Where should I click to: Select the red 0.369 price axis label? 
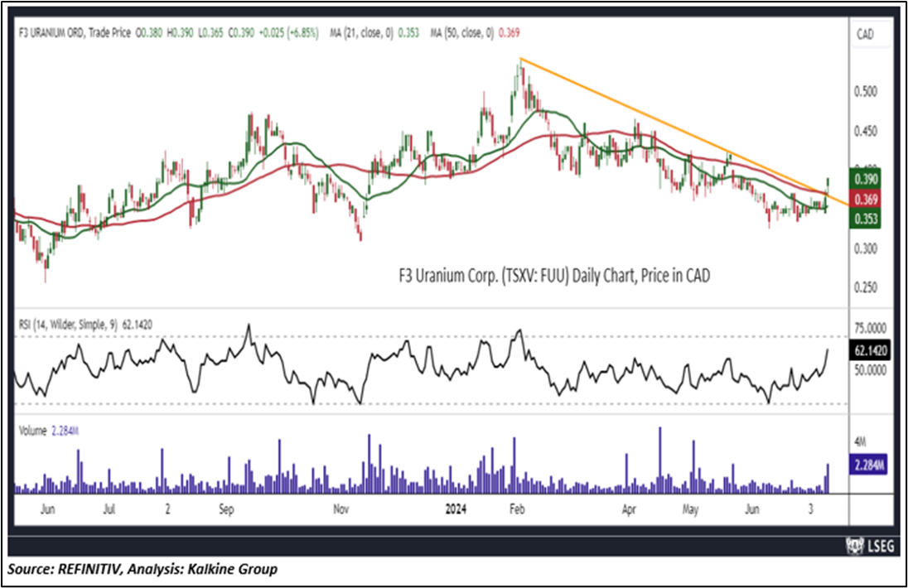pyautogui.click(x=865, y=200)
